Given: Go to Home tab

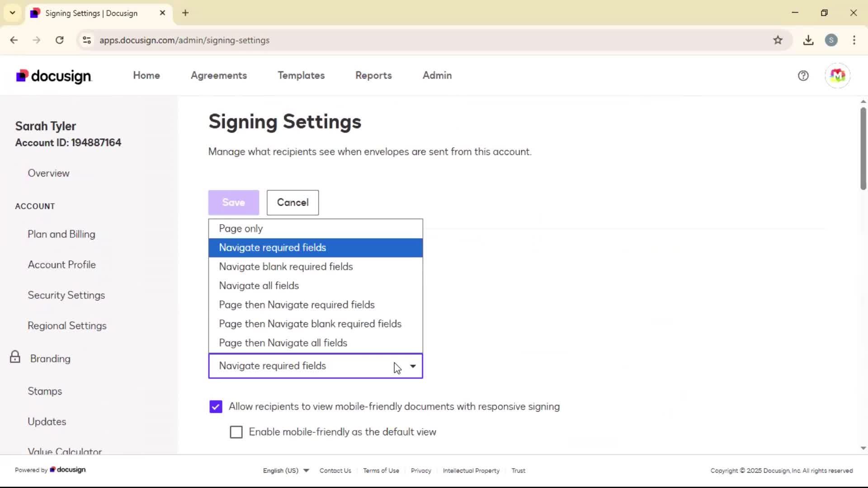Looking at the screenshot, I should click(146, 75).
